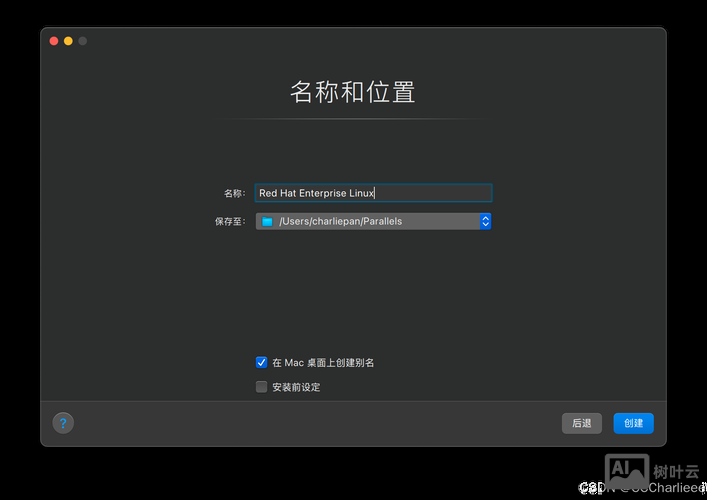Click the 安装前设定 label text
707x500 pixels.
tap(296, 387)
